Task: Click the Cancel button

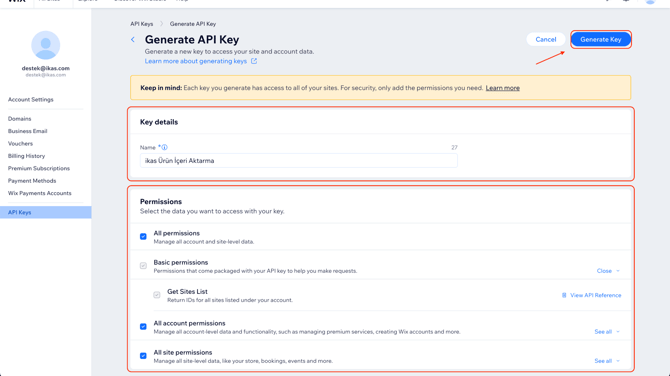Action: [546, 39]
